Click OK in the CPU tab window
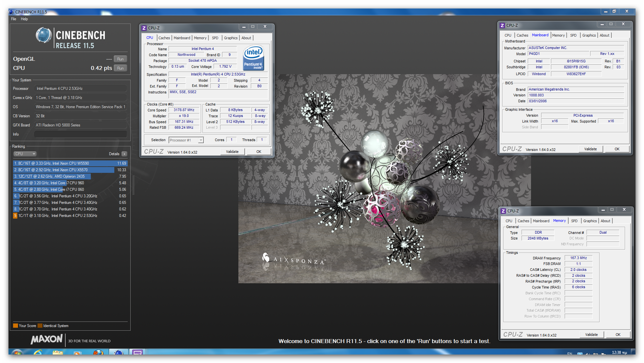644x363 pixels. pos(259,152)
